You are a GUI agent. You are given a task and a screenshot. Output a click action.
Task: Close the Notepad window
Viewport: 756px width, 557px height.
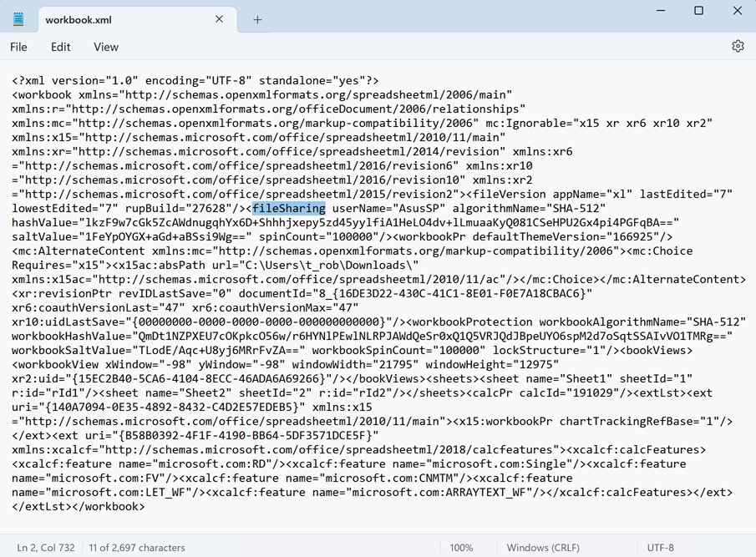click(x=737, y=11)
